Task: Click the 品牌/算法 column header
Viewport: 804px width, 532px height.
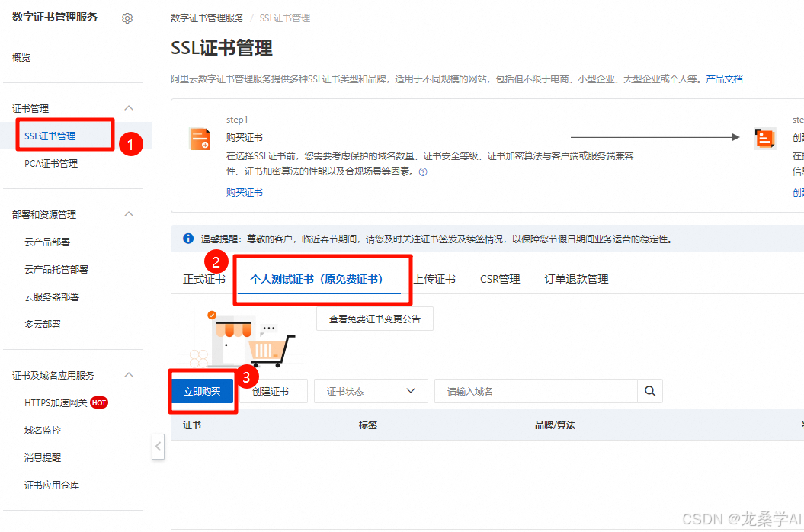Action: (555, 425)
